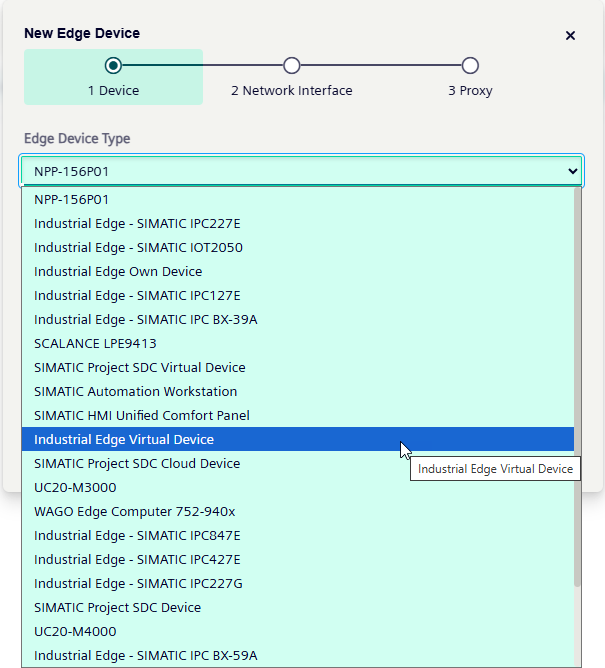Choose Industrial Edge - SIMATIC IPC847E option
The image size is (605, 668).
[298, 536]
